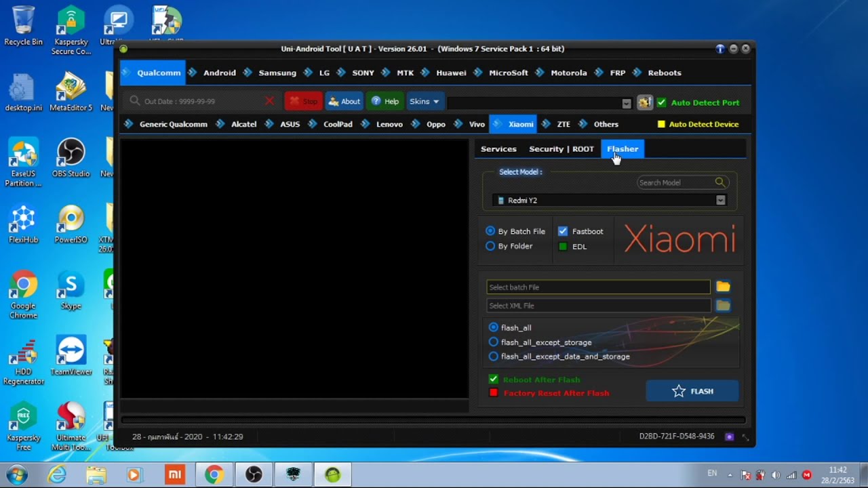868x488 pixels.
Task: Switch to the Android tab
Action: point(212,73)
